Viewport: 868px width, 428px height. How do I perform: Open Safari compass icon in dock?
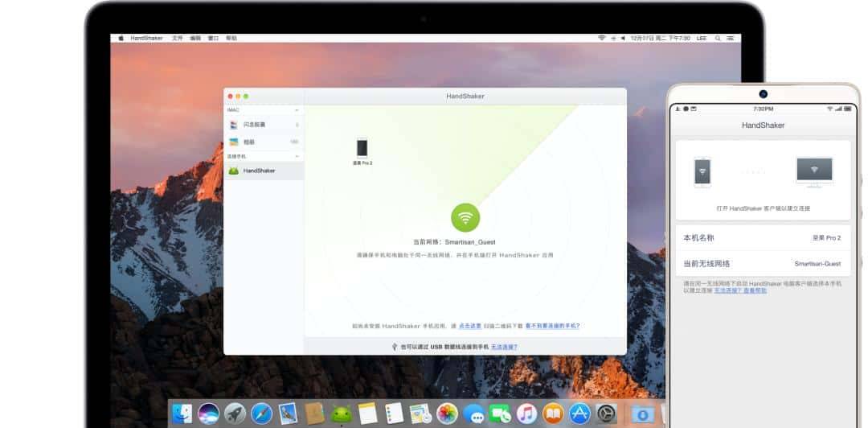point(261,414)
